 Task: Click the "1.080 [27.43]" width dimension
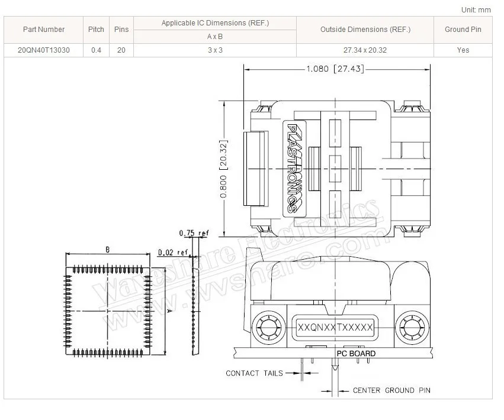tap(335, 69)
